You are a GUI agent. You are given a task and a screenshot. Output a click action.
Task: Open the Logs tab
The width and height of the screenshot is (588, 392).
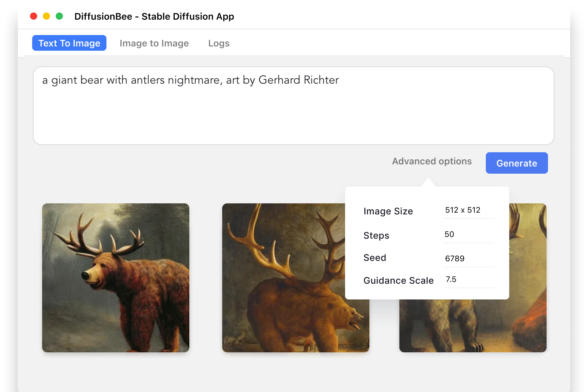point(219,43)
